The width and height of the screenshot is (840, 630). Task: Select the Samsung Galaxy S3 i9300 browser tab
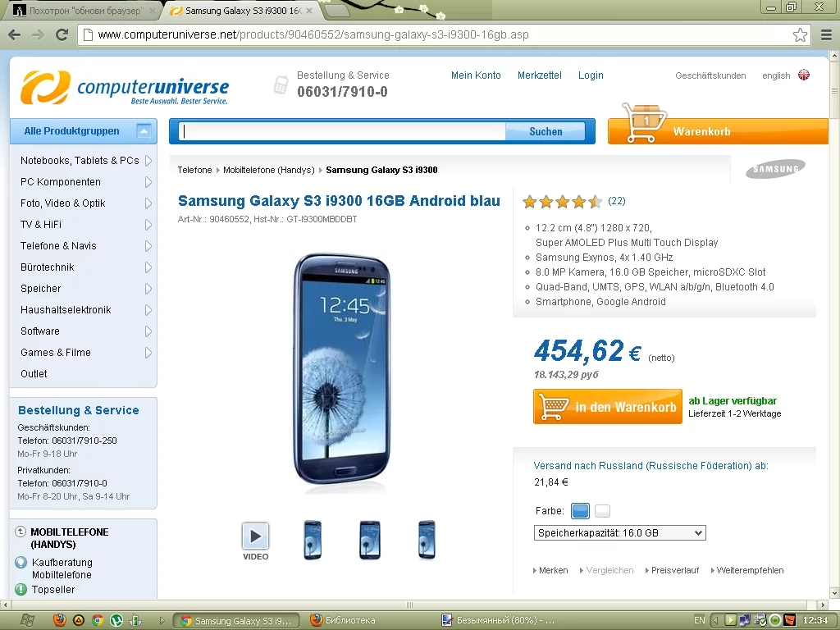tap(243, 11)
